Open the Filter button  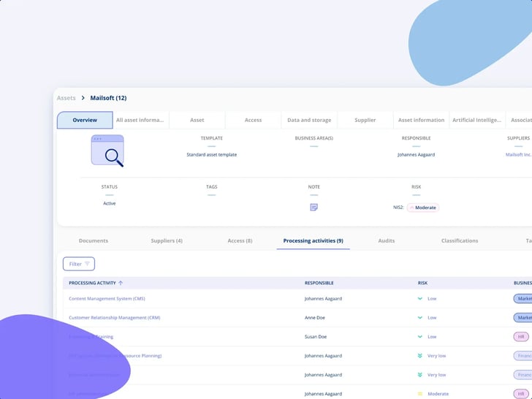point(79,264)
